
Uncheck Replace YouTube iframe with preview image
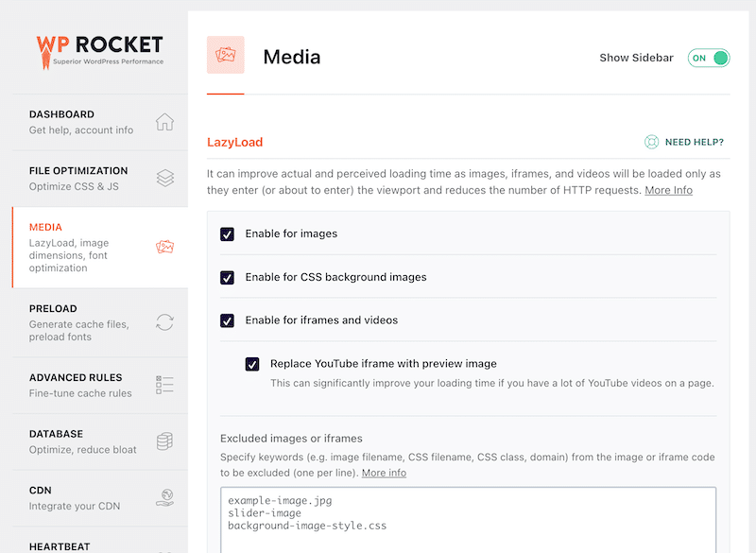point(252,364)
